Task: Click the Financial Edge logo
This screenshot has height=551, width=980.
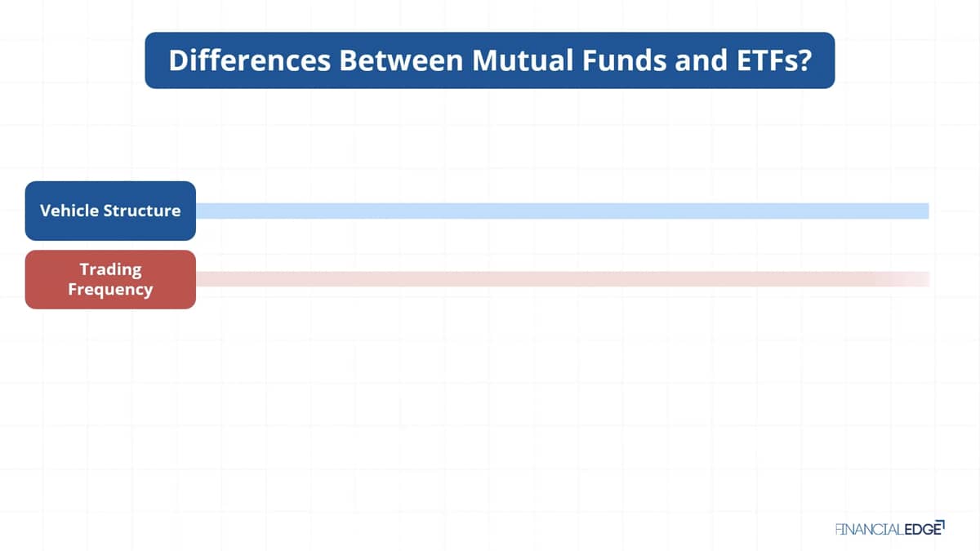Action: (889, 529)
